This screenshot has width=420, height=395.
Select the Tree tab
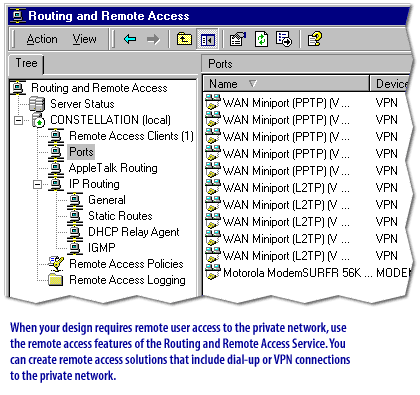(26, 63)
